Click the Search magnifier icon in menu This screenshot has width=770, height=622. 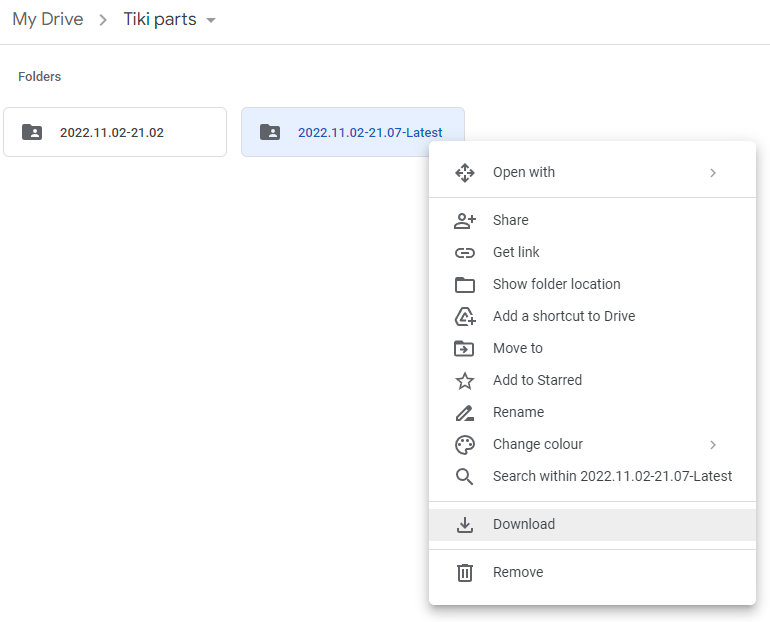coord(465,477)
